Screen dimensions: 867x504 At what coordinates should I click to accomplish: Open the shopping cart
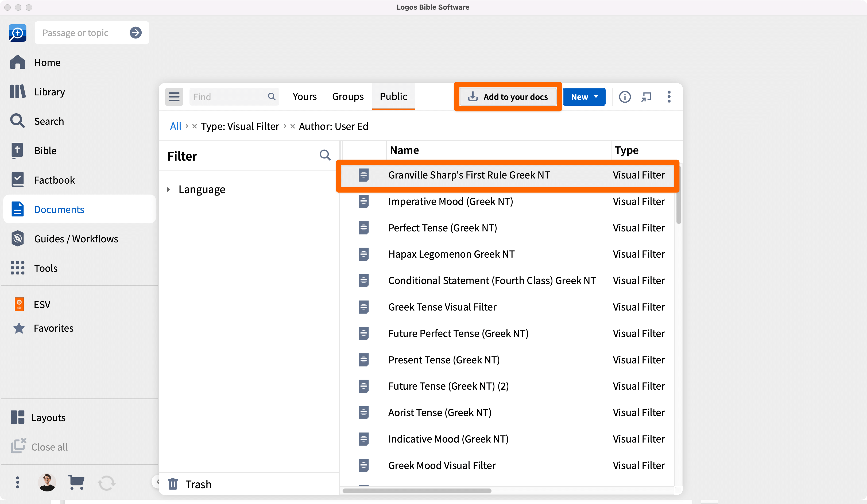click(76, 482)
